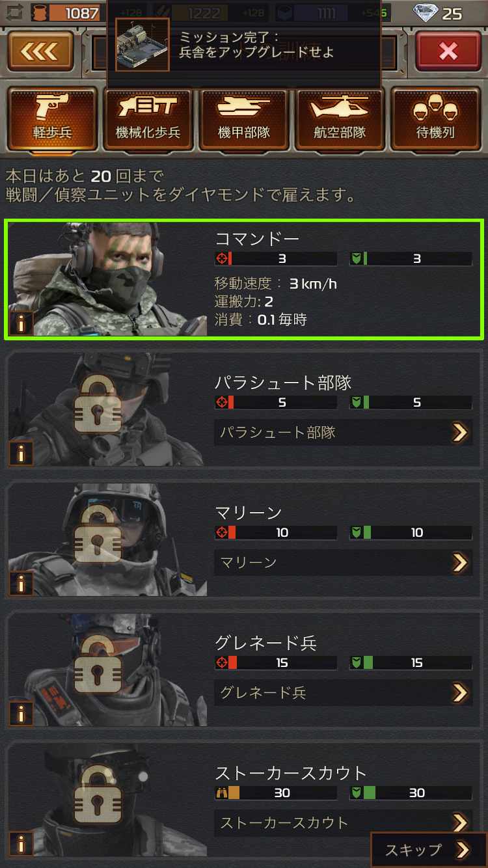This screenshot has height=868, width=488.
Task: Open info icon on ストーカースカウト portrait
Action: click(21, 844)
